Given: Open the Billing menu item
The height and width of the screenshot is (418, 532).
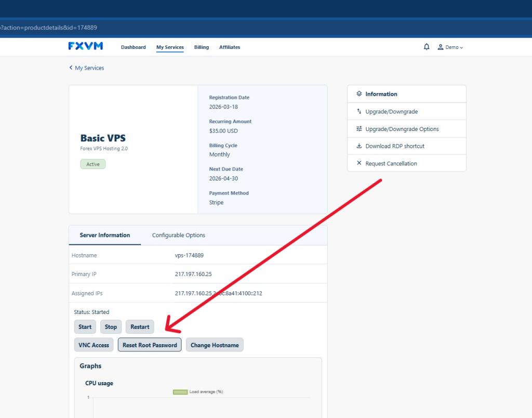Looking at the screenshot, I should pos(201,47).
